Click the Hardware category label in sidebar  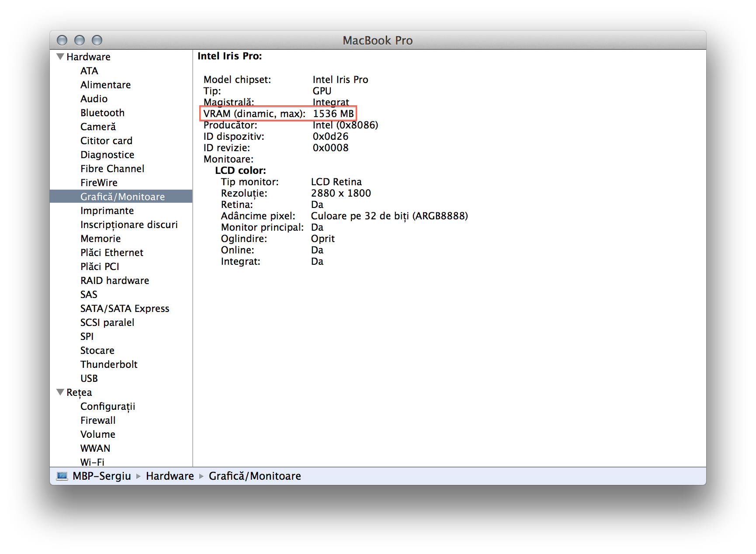pyautogui.click(x=88, y=57)
